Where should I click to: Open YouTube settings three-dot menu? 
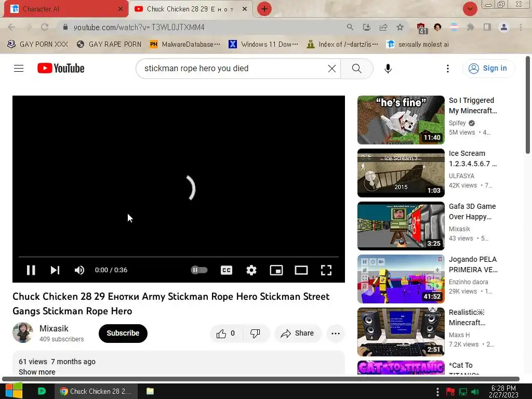pyautogui.click(x=447, y=68)
